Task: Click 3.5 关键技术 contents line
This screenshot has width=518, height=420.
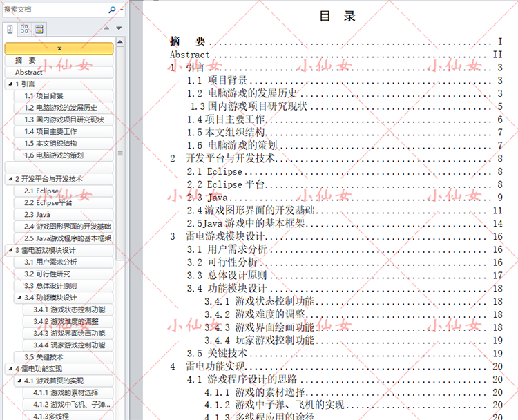Action: coord(345,353)
